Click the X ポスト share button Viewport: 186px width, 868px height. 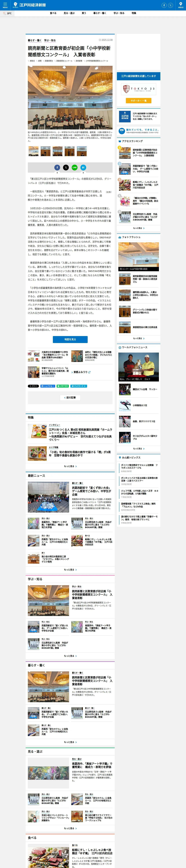[33, 386]
